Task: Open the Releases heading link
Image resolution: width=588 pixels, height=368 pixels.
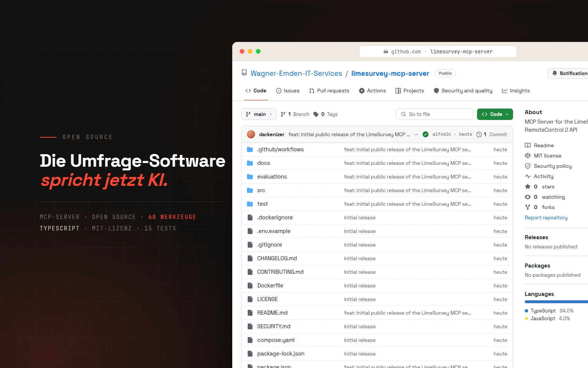Action: (x=536, y=237)
